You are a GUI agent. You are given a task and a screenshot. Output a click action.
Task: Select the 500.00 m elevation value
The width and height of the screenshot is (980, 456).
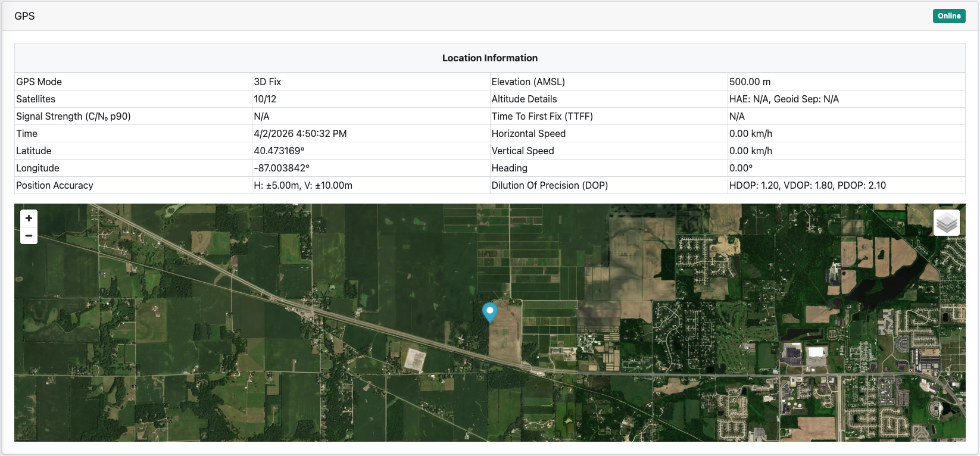tap(750, 82)
